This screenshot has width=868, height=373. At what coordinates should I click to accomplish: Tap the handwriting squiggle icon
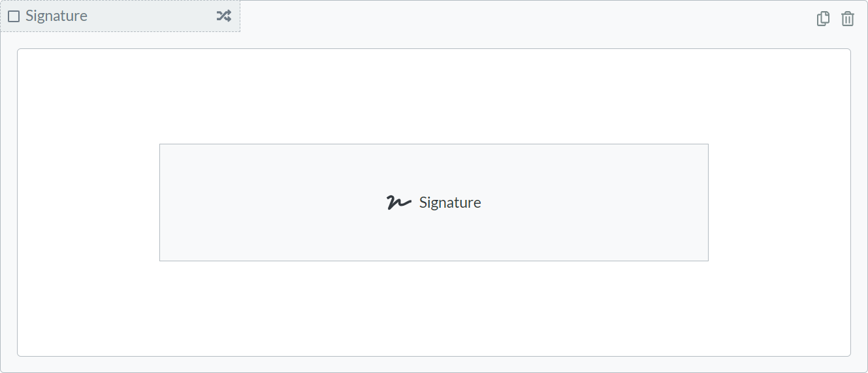tap(398, 203)
